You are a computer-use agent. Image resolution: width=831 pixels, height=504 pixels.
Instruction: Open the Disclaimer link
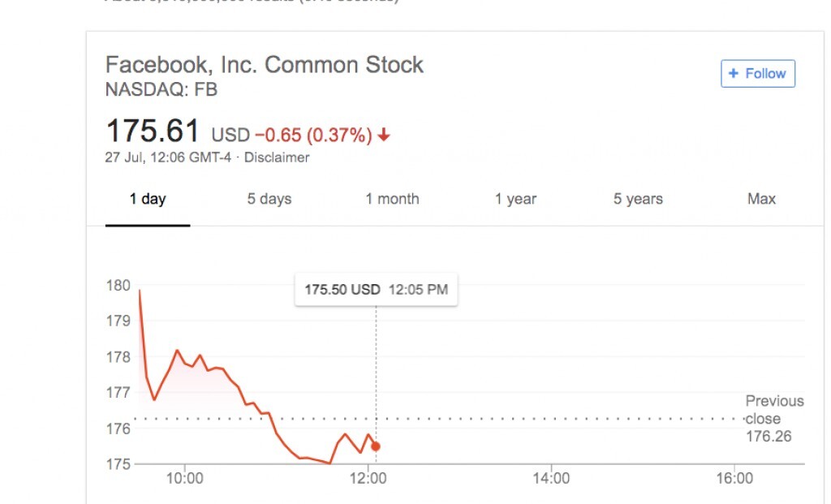click(277, 157)
